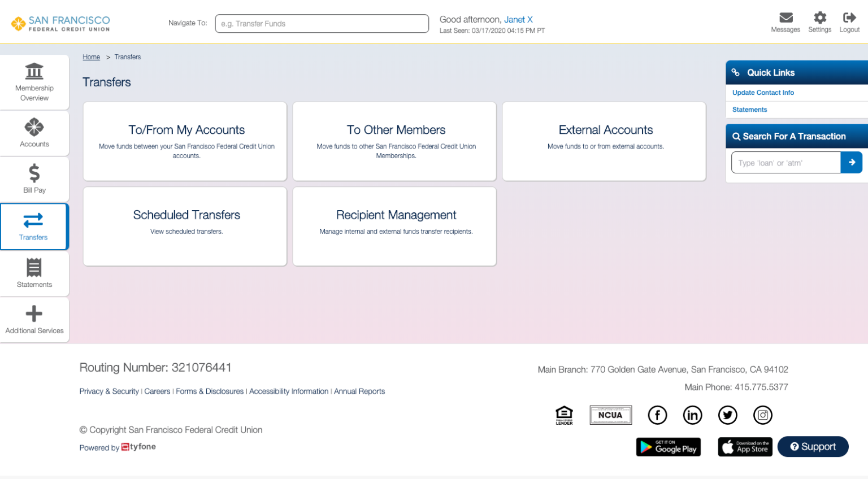The height and width of the screenshot is (479, 868).
Task: Click the credit union Twitter icon
Action: coord(727,415)
